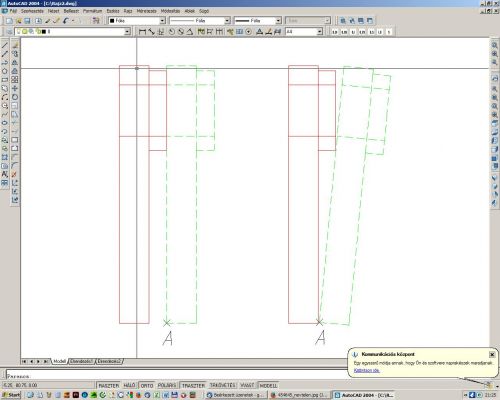This screenshot has width=500, height=400.
Task: Open the Fájl menu
Action: (x=13, y=11)
